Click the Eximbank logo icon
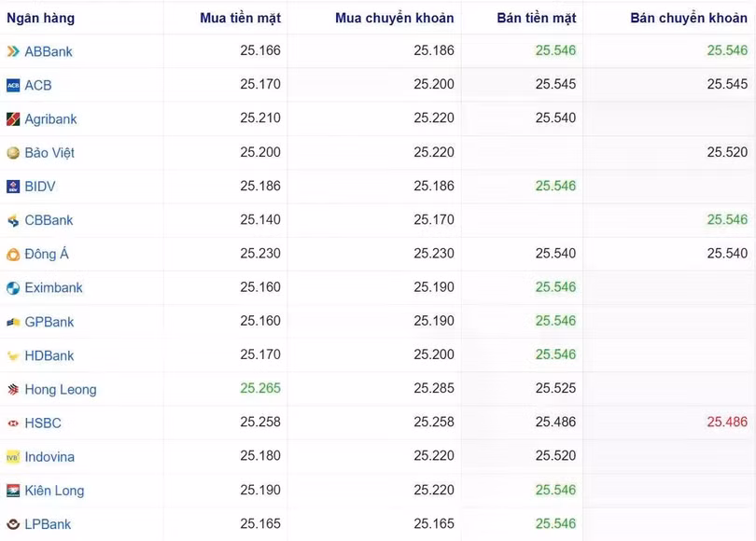 pyautogui.click(x=13, y=288)
